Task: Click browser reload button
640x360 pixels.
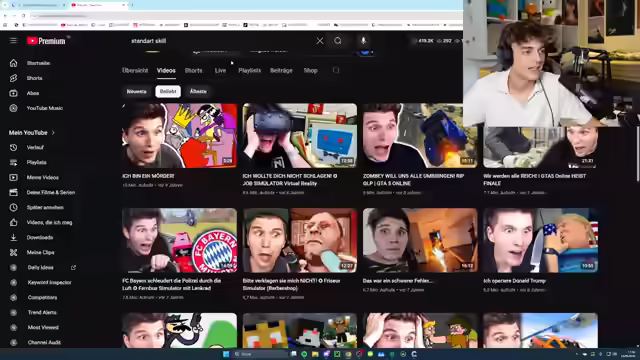Action: (24, 16)
